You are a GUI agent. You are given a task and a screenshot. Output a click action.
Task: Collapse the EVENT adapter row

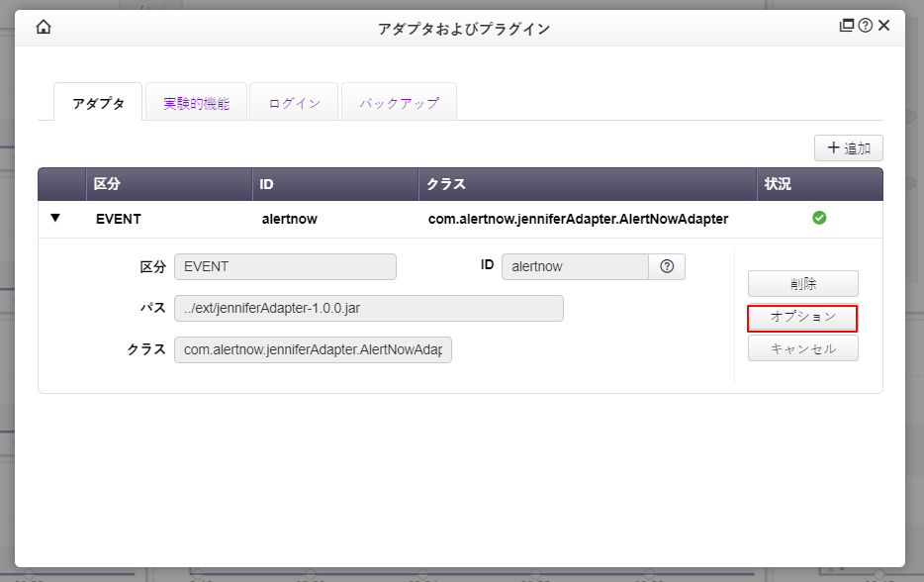(55, 218)
